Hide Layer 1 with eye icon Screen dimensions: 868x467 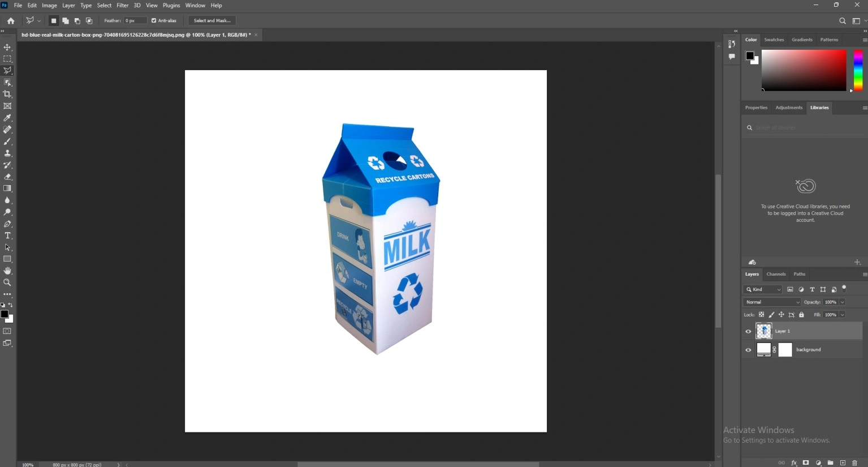click(748, 331)
